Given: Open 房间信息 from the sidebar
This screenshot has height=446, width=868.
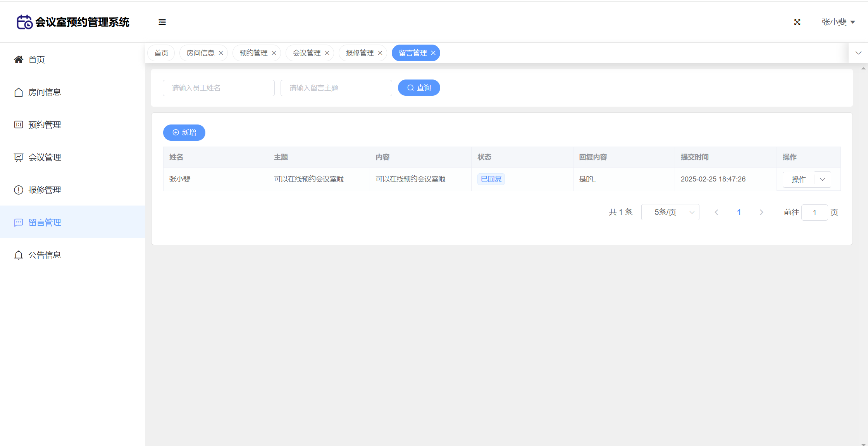Looking at the screenshot, I should [44, 92].
